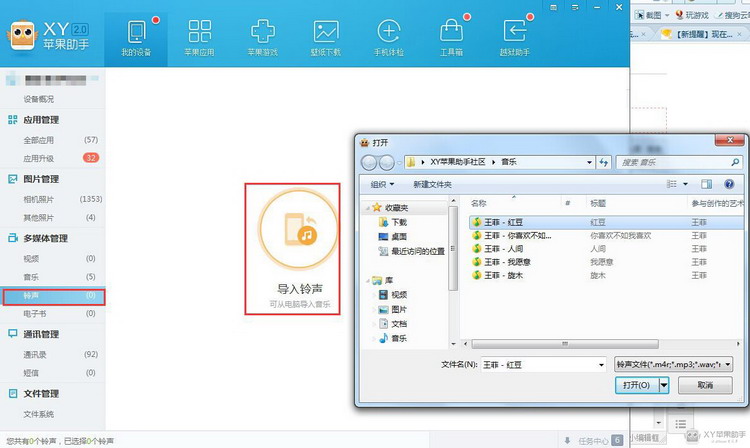
Task: Click the dialog horizontal scrollbar
Action: 565,344
